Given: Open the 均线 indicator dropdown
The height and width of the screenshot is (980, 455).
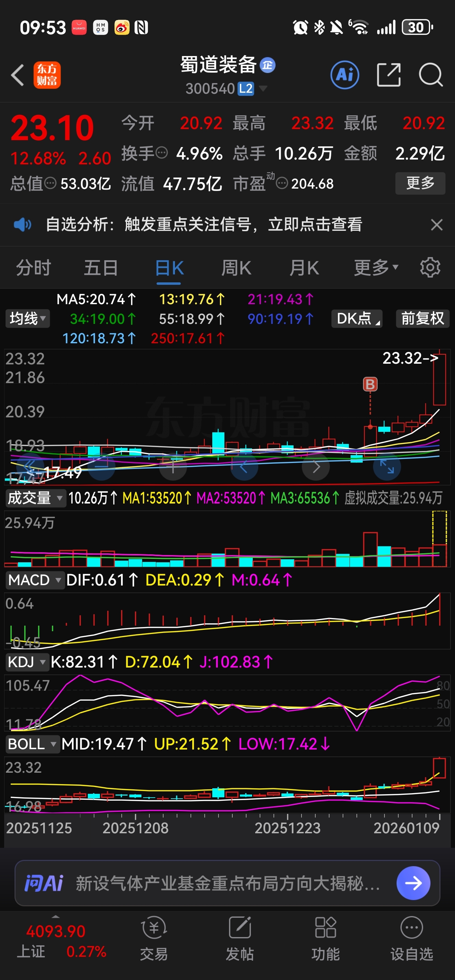Looking at the screenshot, I should coord(27,318).
